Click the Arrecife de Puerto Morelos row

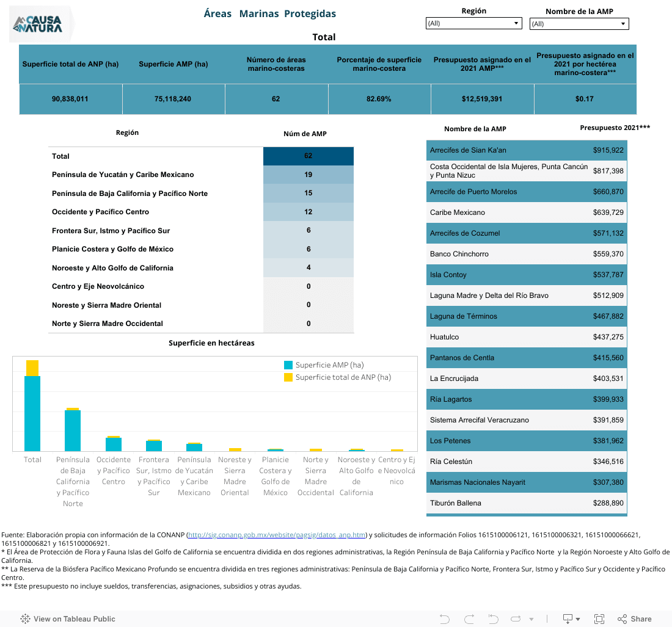(x=526, y=192)
